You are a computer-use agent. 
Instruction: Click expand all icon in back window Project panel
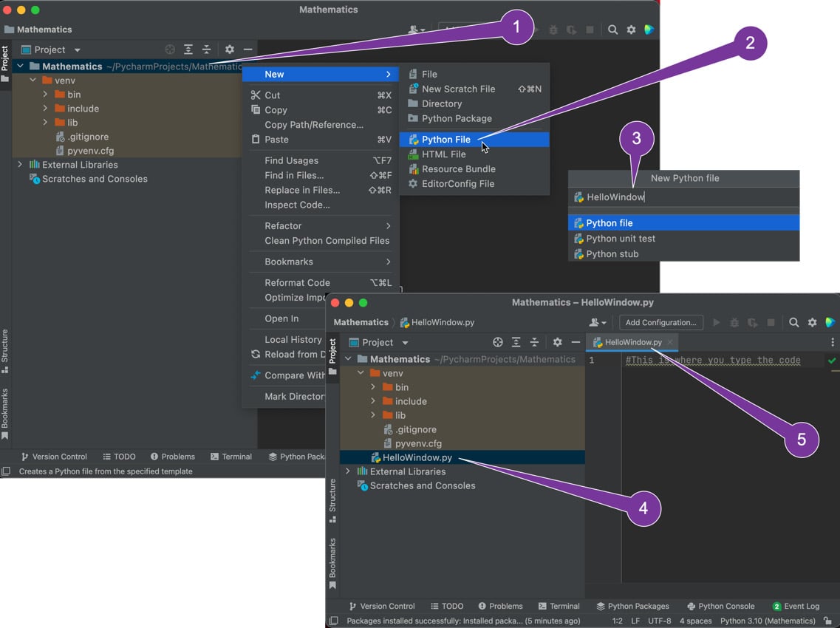(188, 50)
